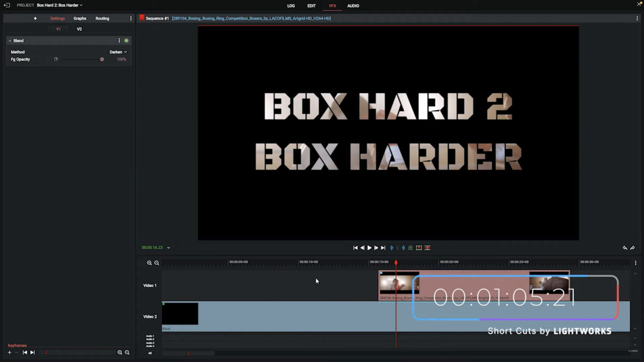Toggle the Blend effect enable button

[x=126, y=40]
